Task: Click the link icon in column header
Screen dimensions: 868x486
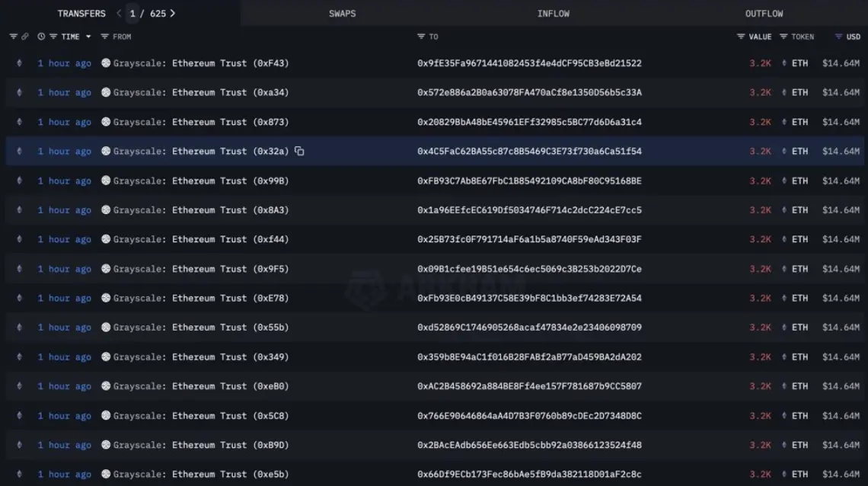Action: (25, 37)
